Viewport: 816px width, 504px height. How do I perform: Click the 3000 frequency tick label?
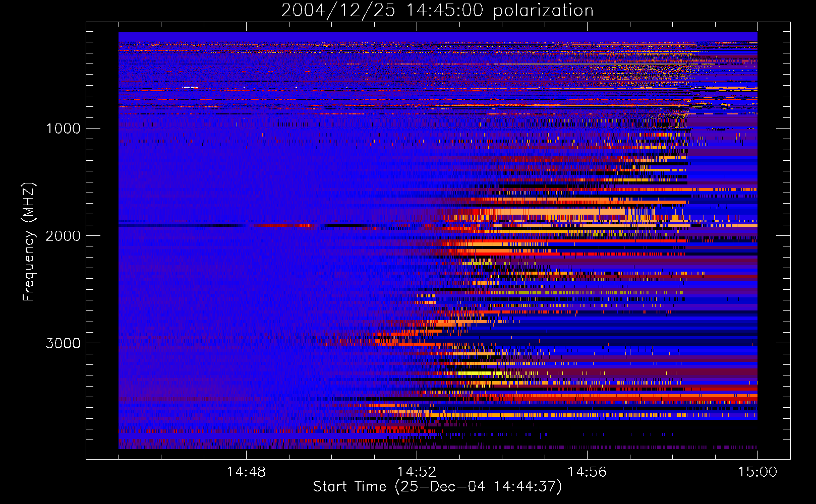pyautogui.click(x=63, y=343)
